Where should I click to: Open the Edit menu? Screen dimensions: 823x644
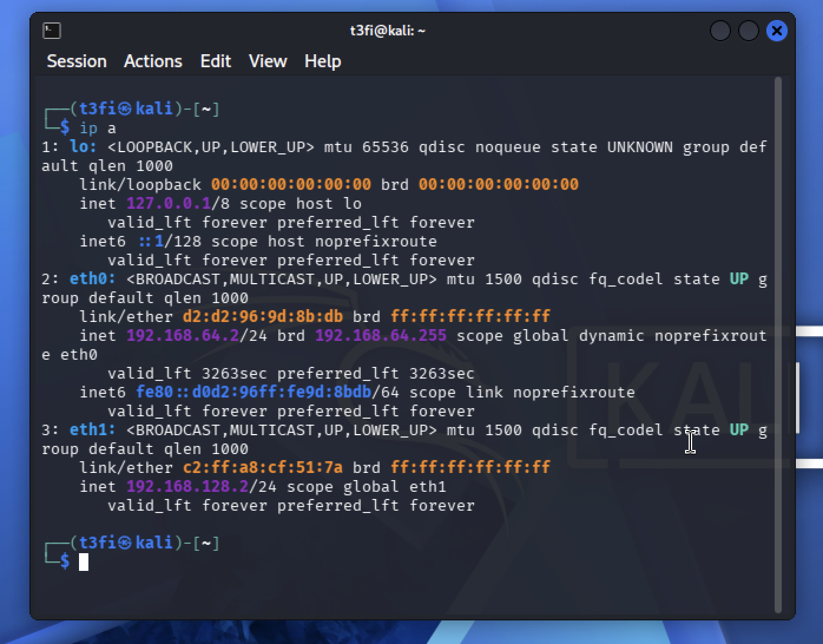tap(216, 61)
